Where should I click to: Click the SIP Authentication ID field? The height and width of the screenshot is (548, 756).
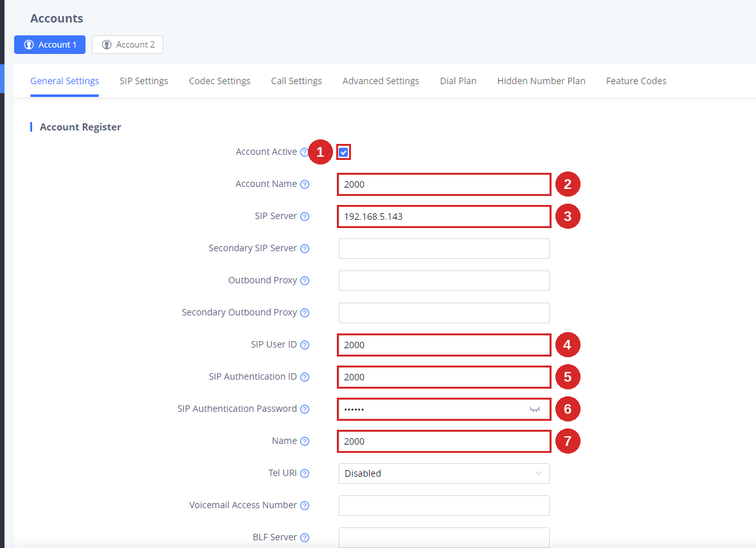pyautogui.click(x=444, y=377)
